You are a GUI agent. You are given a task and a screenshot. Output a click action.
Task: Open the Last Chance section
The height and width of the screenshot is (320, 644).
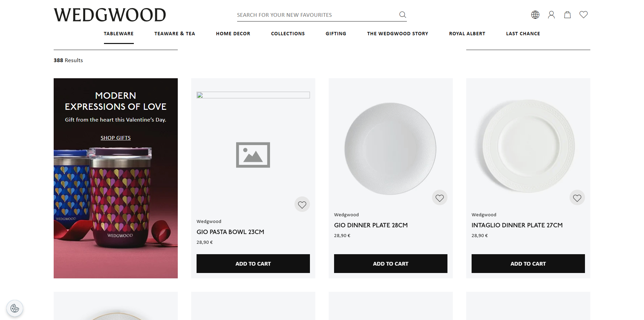(523, 34)
